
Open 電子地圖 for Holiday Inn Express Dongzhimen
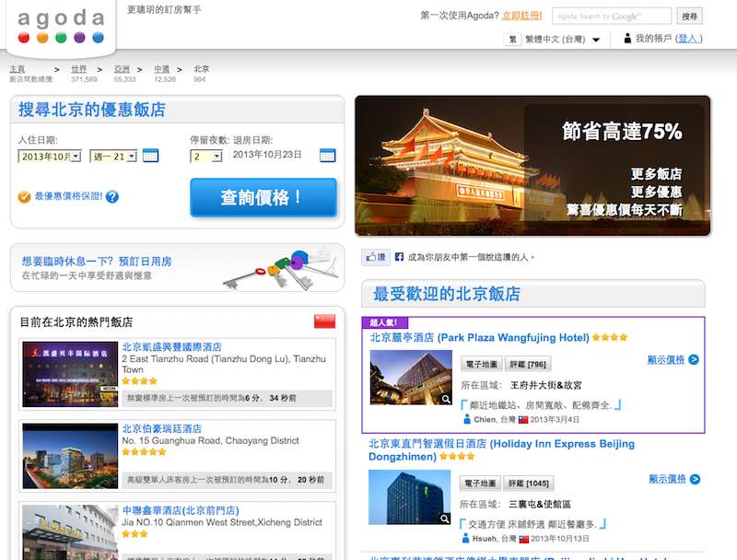point(480,483)
